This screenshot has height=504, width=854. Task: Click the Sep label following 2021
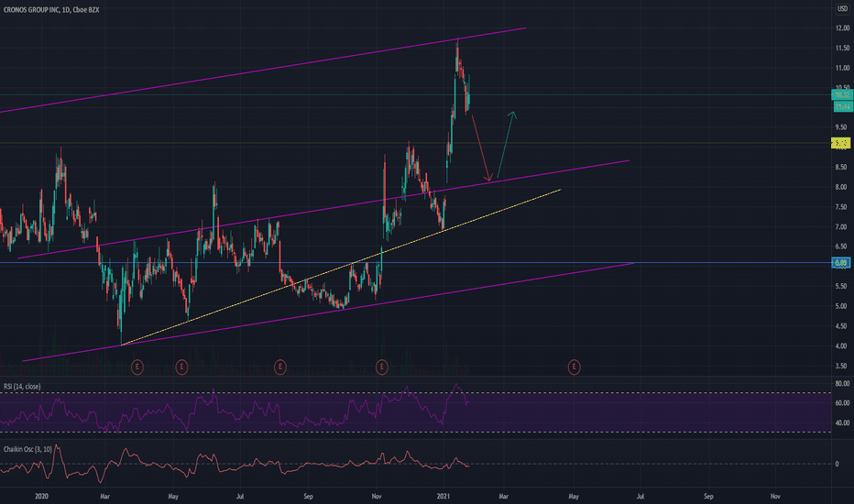pos(708,497)
